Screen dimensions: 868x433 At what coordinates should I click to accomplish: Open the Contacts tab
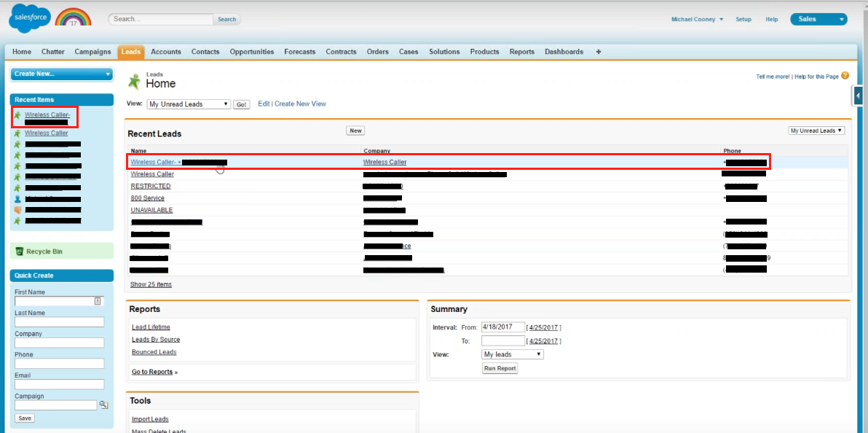tap(205, 52)
